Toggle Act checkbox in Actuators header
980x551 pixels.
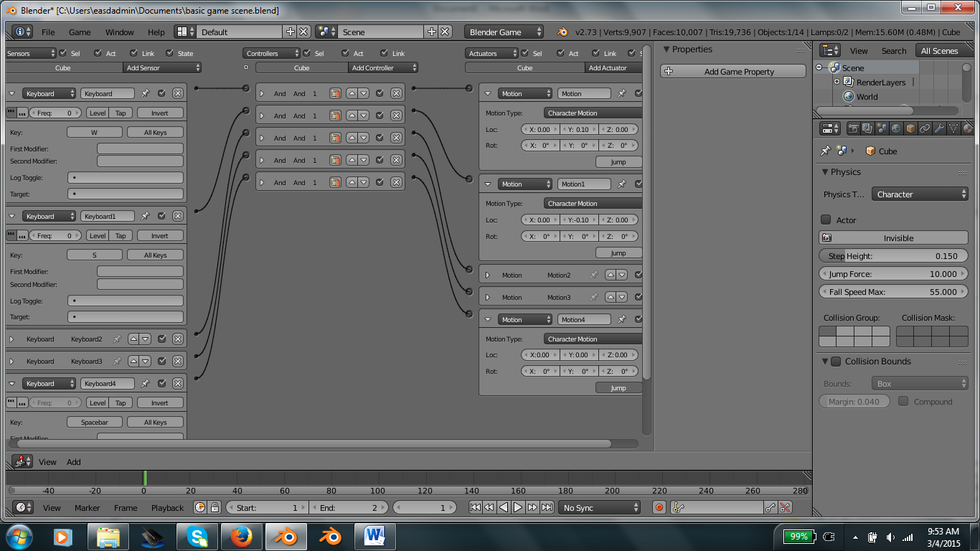click(560, 53)
